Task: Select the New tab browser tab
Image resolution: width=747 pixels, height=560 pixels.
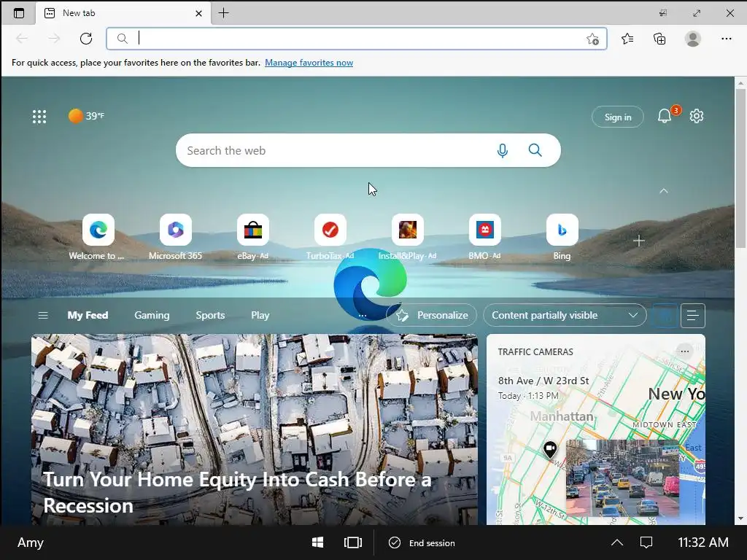Action: 123,13
